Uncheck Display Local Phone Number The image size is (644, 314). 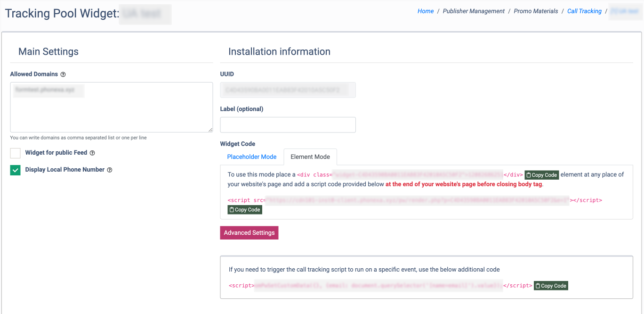pos(16,170)
